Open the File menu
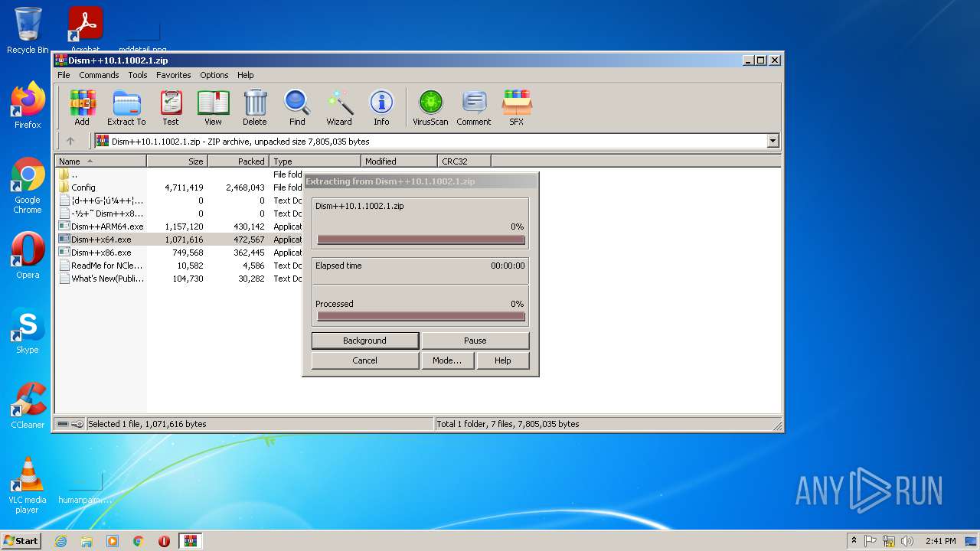Viewport: 980px width, 551px height. [x=64, y=75]
